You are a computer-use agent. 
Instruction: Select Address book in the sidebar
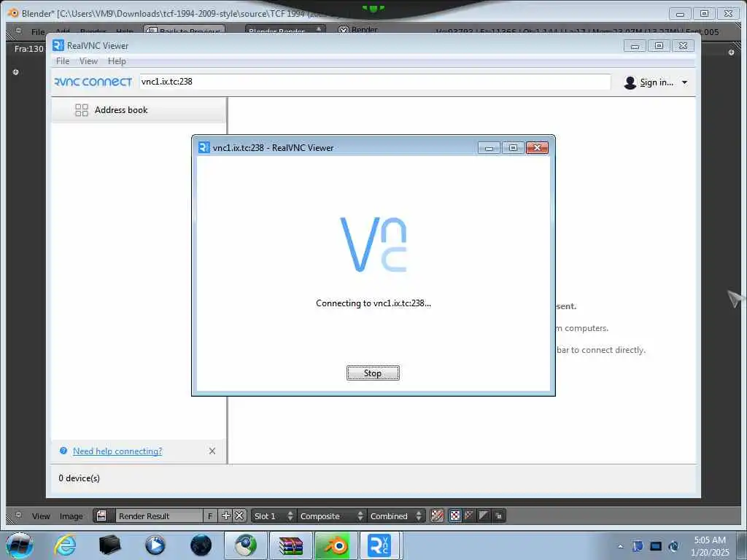tap(138, 110)
